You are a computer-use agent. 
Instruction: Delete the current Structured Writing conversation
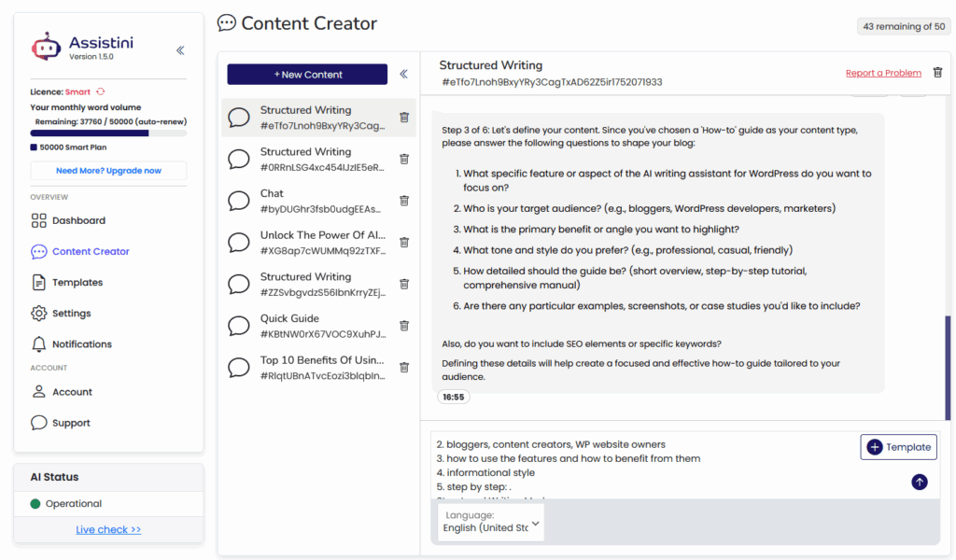[x=938, y=71]
